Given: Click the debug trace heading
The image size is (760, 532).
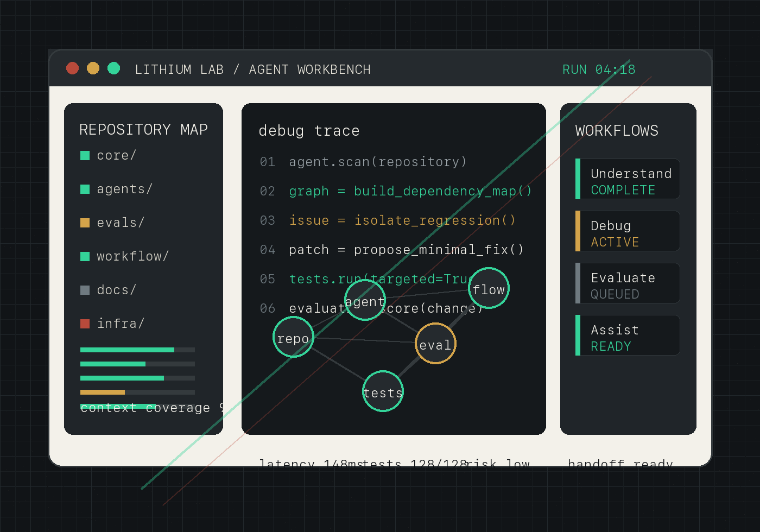Looking at the screenshot, I should click(x=309, y=131).
